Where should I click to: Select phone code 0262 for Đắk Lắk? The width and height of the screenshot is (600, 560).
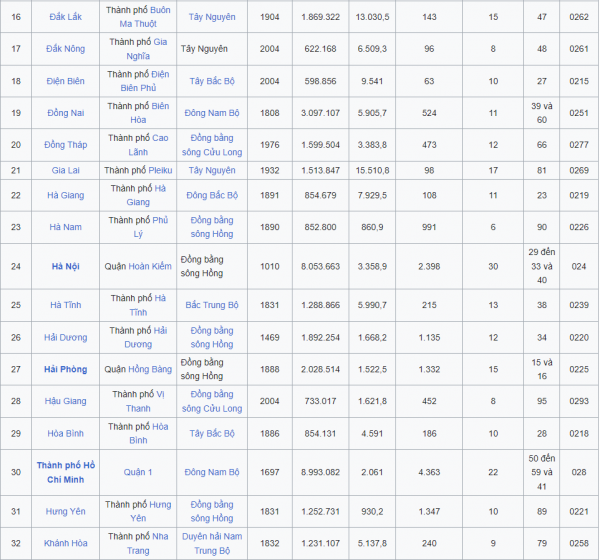[x=579, y=17]
